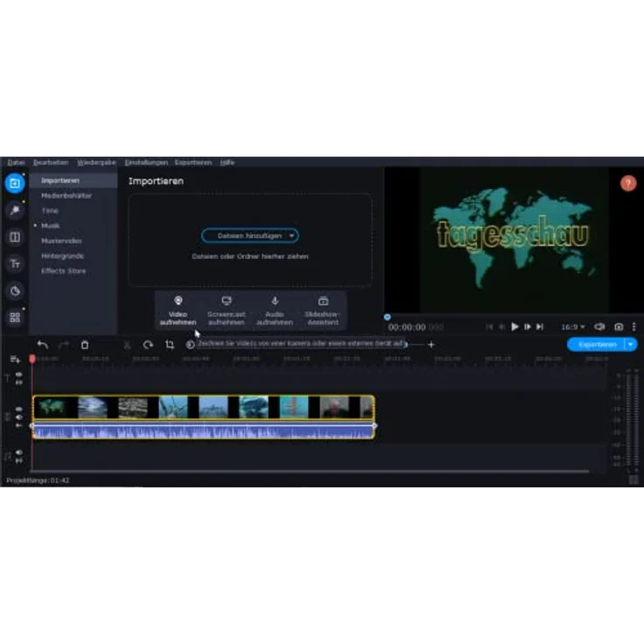
Task: Mute the video track speaker
Action: coord(19,416)
